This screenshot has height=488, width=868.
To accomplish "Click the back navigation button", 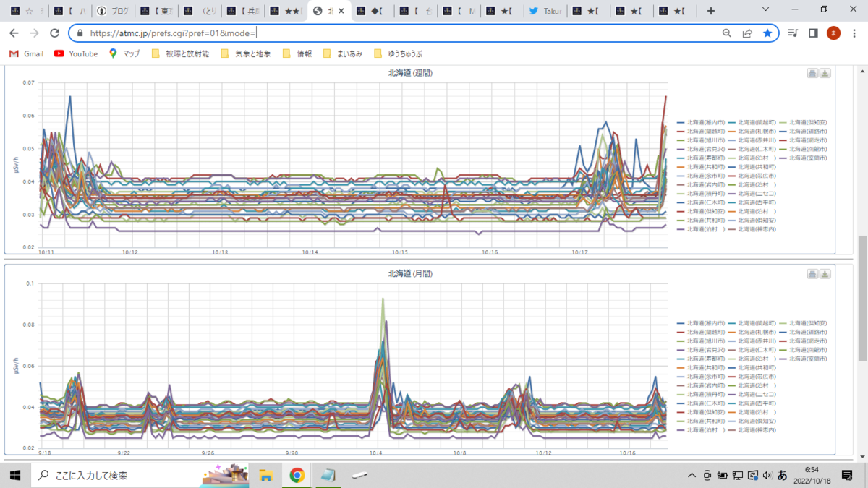I will [x=14, y=33].
